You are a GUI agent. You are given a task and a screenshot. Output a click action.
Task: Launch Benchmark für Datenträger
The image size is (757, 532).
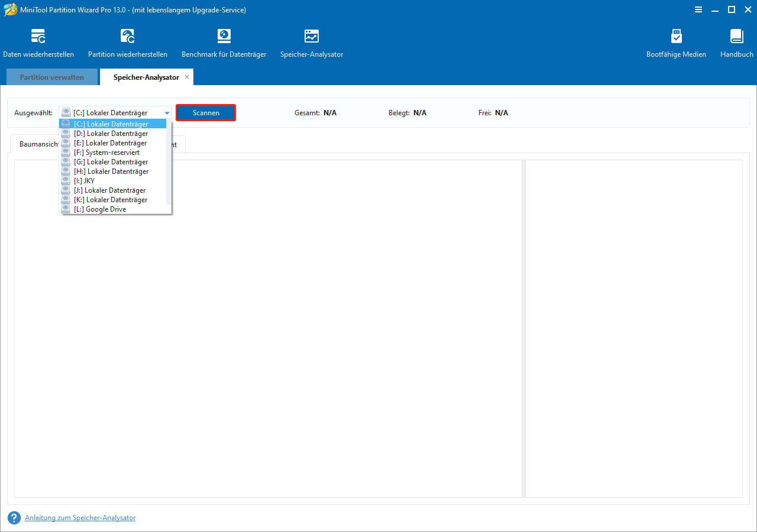[224, 41]
